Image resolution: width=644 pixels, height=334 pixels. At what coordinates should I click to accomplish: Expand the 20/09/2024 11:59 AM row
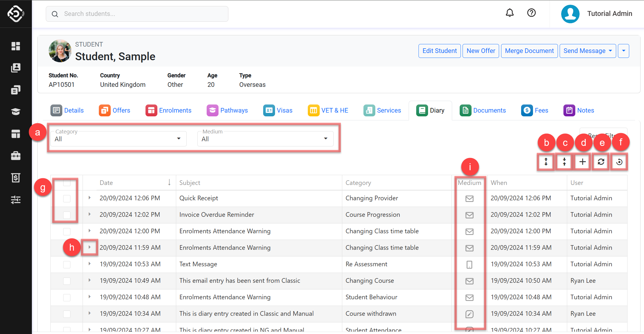pos(90,247)
